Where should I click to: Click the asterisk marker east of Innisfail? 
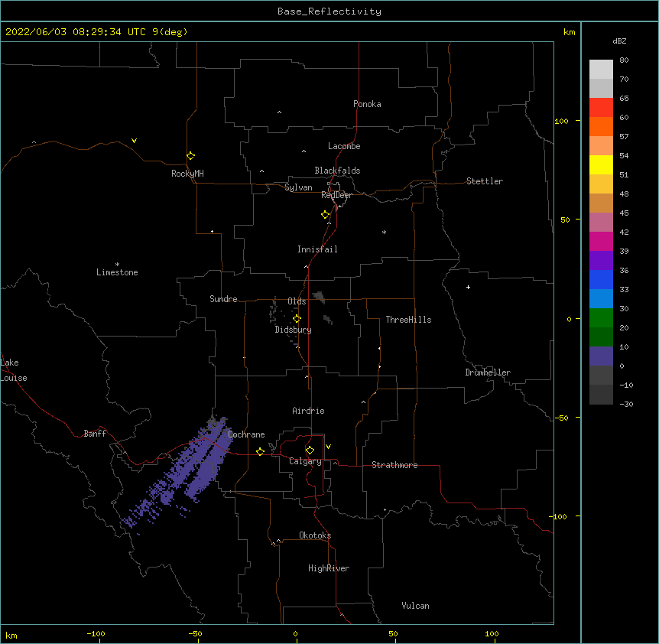384,233
